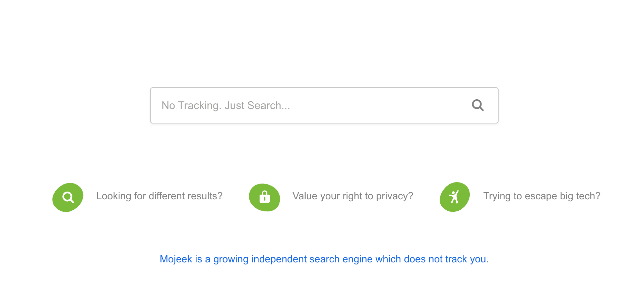Open 'Trying to escape big tech?' link
The width and height of the screenshot is (644, 306).
point(542,196)
